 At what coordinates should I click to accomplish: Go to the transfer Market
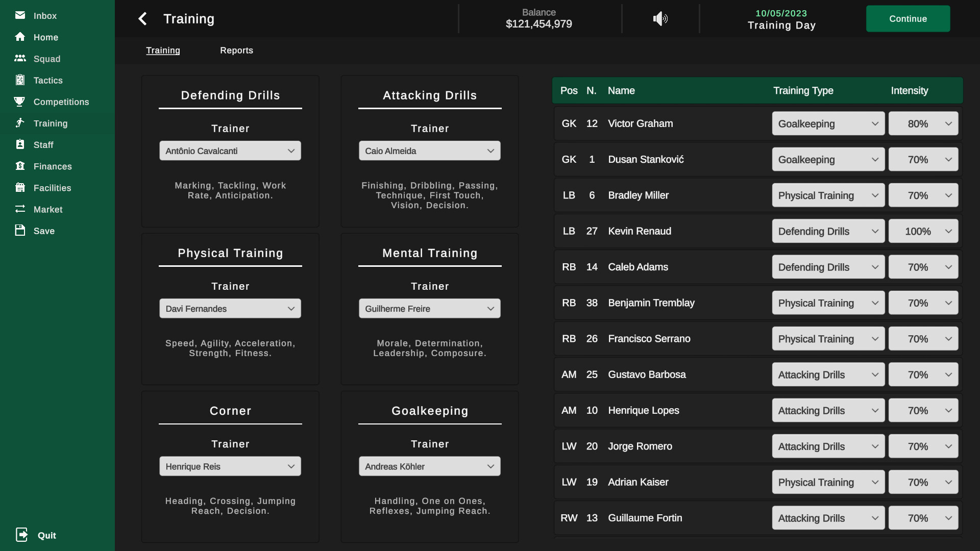[x=48, y=209]
